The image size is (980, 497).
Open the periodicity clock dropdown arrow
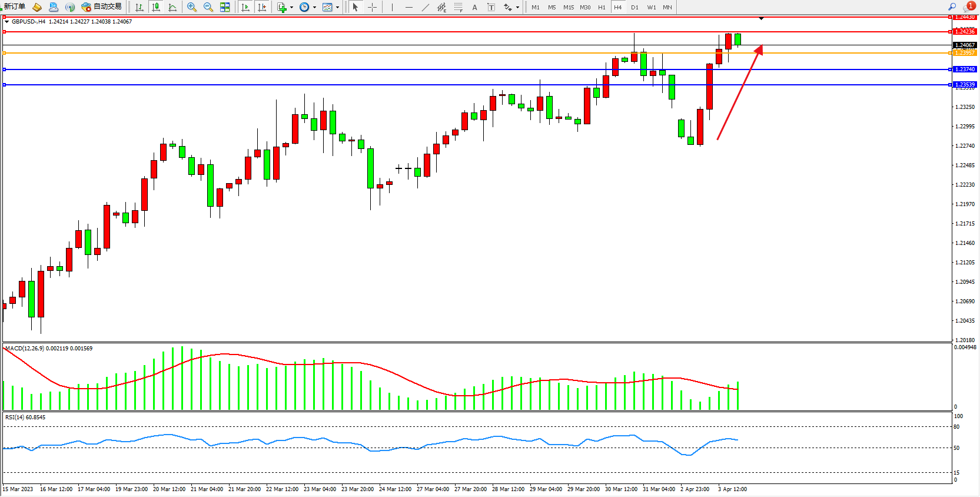[314, 8]
